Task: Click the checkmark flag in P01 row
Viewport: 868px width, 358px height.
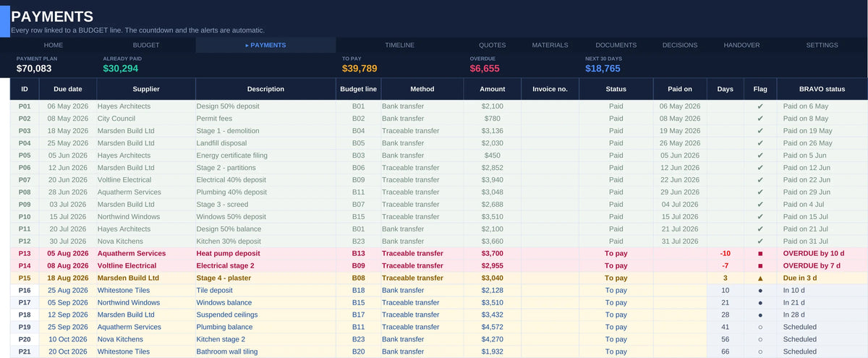Action: 760,106
